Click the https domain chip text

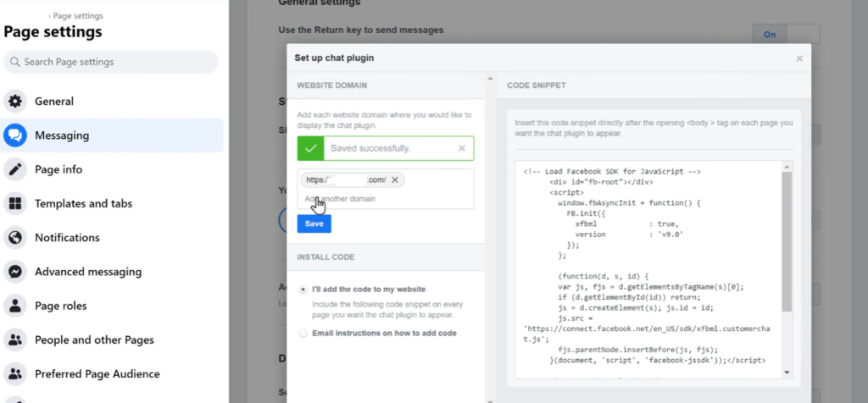coord(346,179)
